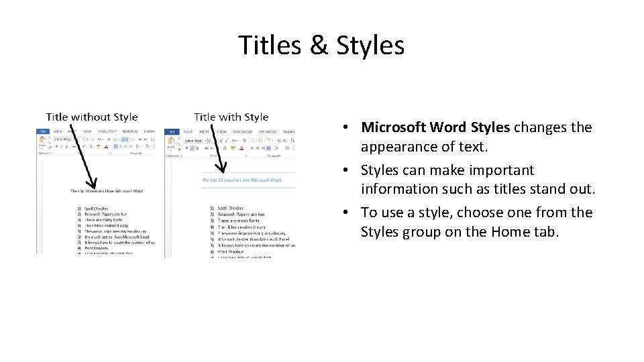Screen dimensions: 644x362
Task: Select the HOME tab in the 'Title with Style' window
Action: [188, 132]
